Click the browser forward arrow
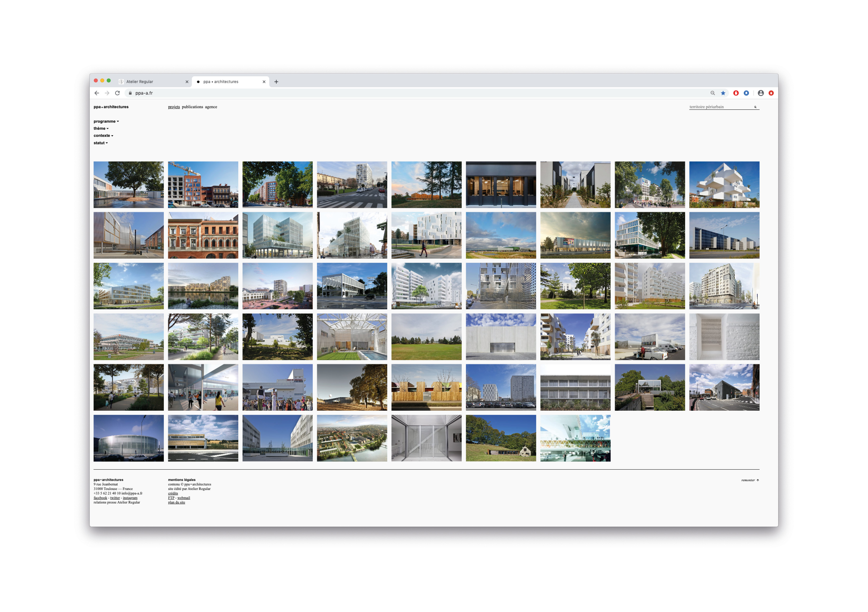This screenshot has width=868, height=612. 107,93
